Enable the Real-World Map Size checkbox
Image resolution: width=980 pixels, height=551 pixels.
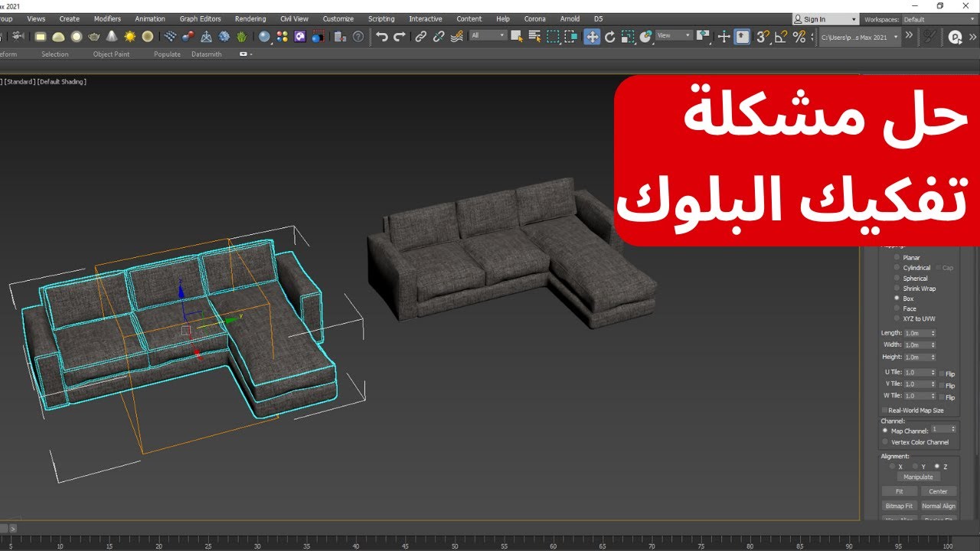click(x=885, y=410)
